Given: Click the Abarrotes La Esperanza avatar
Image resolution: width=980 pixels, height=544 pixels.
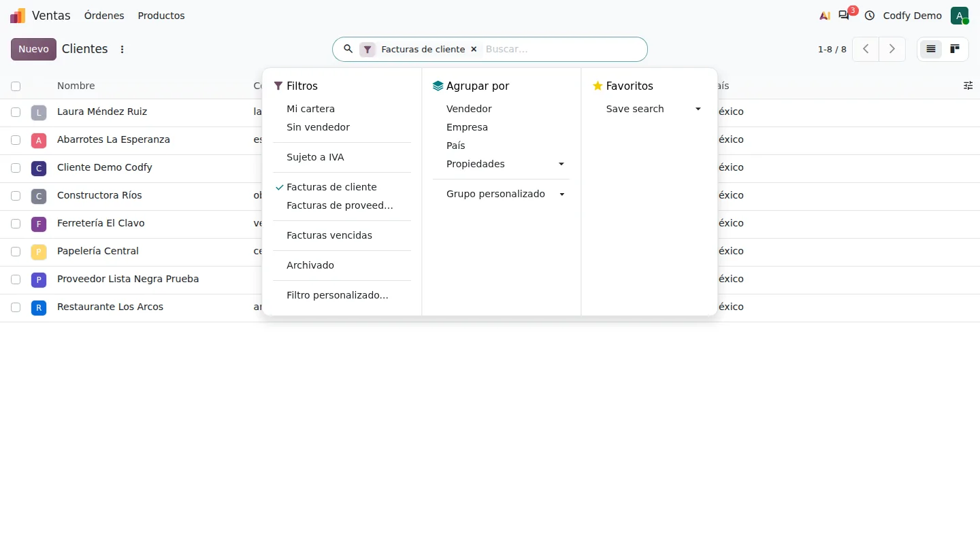Looking at the screenshot, I should pyautogui.click(x=39, y=140).
